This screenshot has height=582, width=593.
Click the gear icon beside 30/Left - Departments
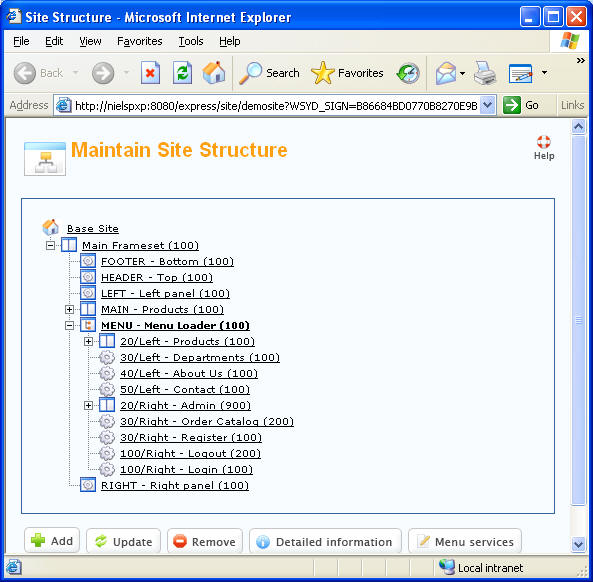click(107, 357)
